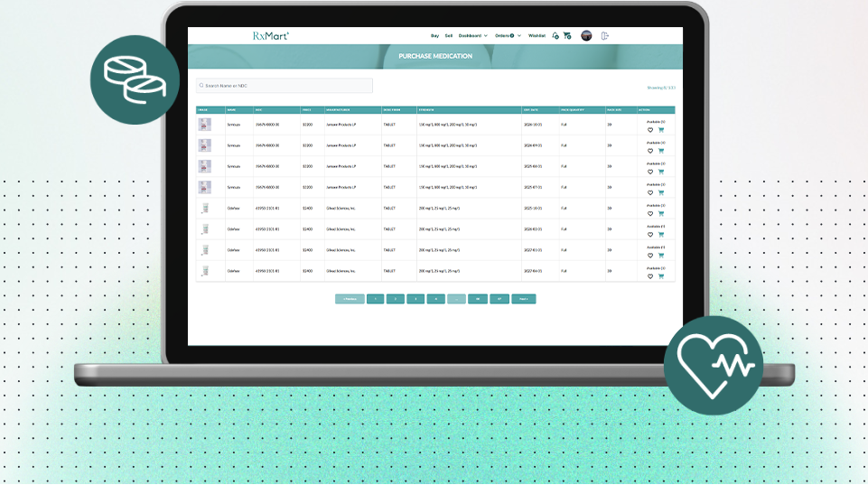Open the notifications bell in header

pos(555,36)
